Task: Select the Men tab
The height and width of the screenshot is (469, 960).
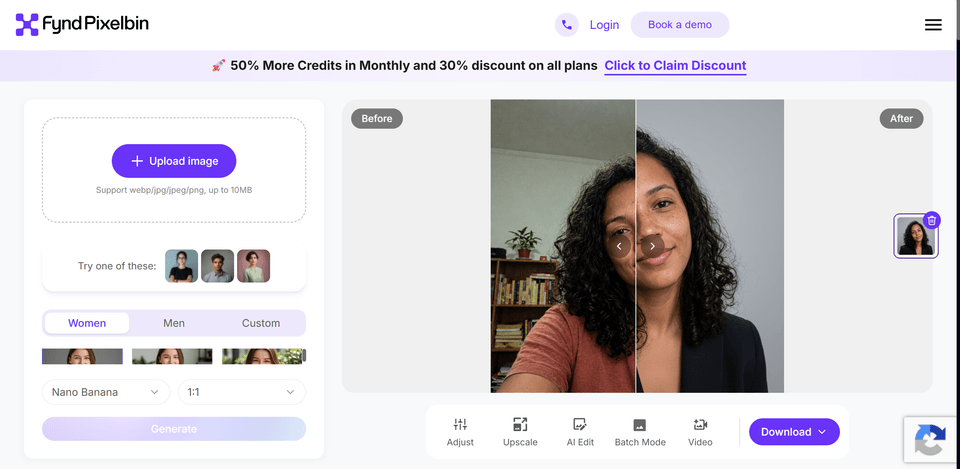Action: click(x=174, y=323)
